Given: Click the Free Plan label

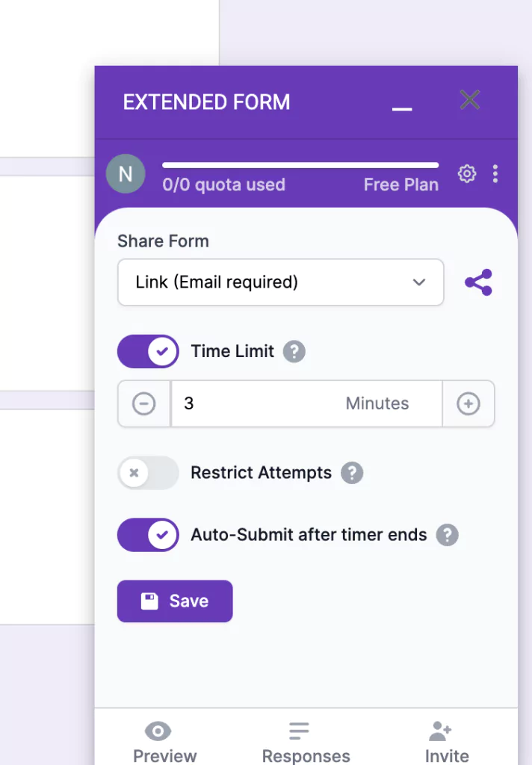Looking at the screenshot, I should (x=400, y=185).
